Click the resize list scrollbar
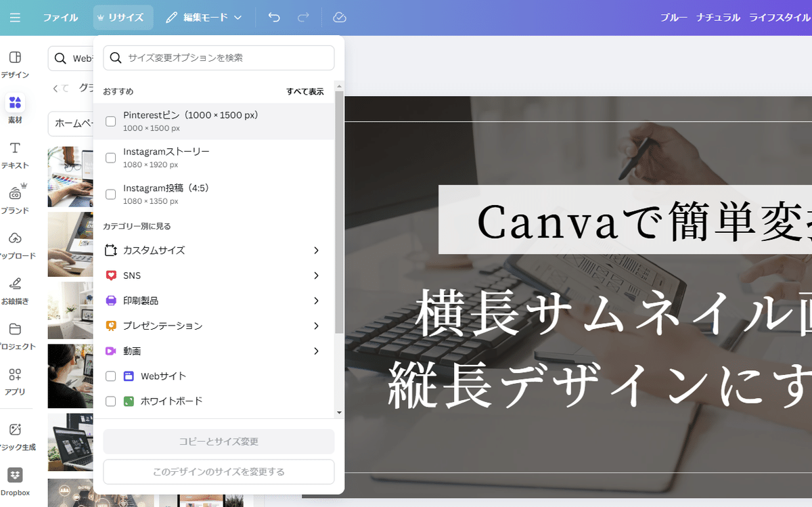Image resolution: width=812 pixels, height=507 pixels. coord(340,212)
